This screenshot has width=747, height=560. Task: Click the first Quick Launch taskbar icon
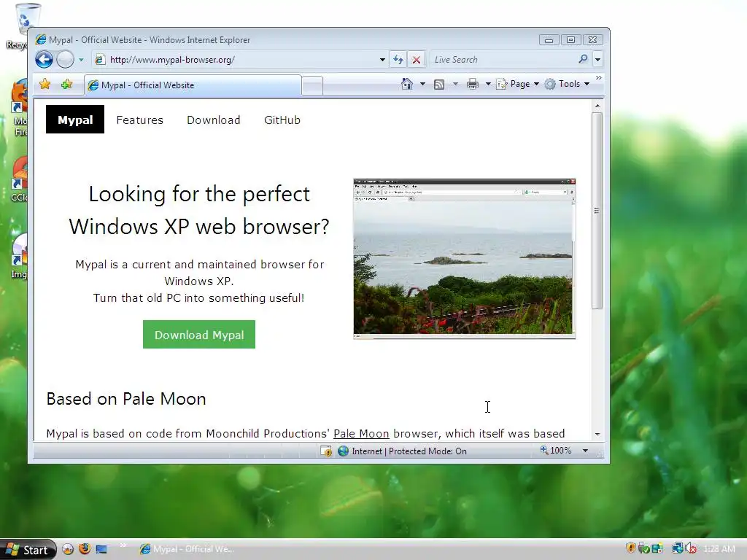pyautogui.click(x=68, y=549)
